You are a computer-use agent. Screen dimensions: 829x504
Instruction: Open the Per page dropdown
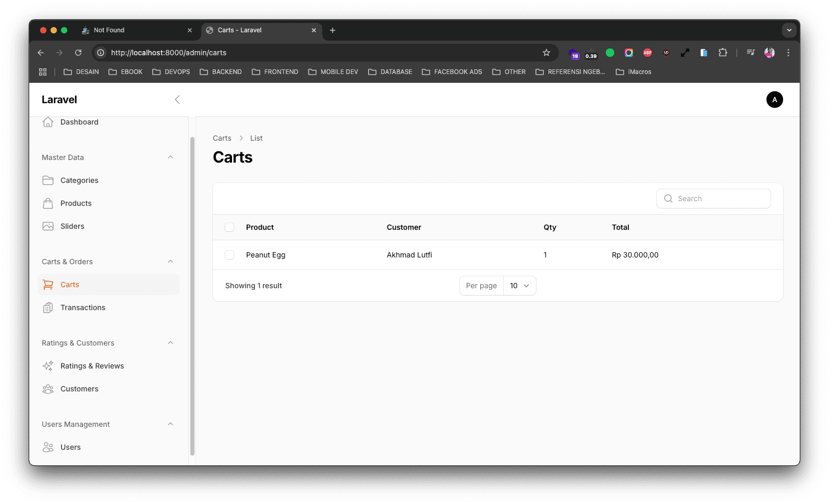(519, 286)
